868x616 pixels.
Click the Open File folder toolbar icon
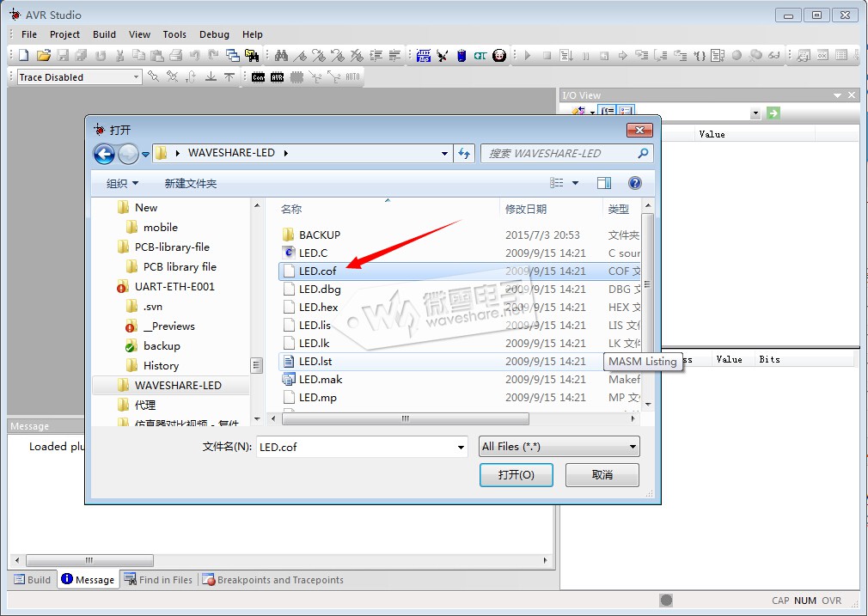point(43,55)
